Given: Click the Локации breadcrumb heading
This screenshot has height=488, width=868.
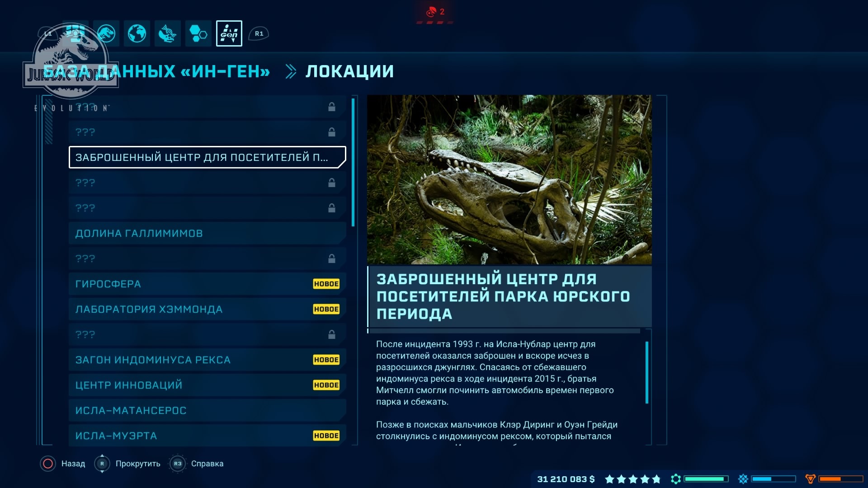Looking at the screenshot, I should (349, 71).
